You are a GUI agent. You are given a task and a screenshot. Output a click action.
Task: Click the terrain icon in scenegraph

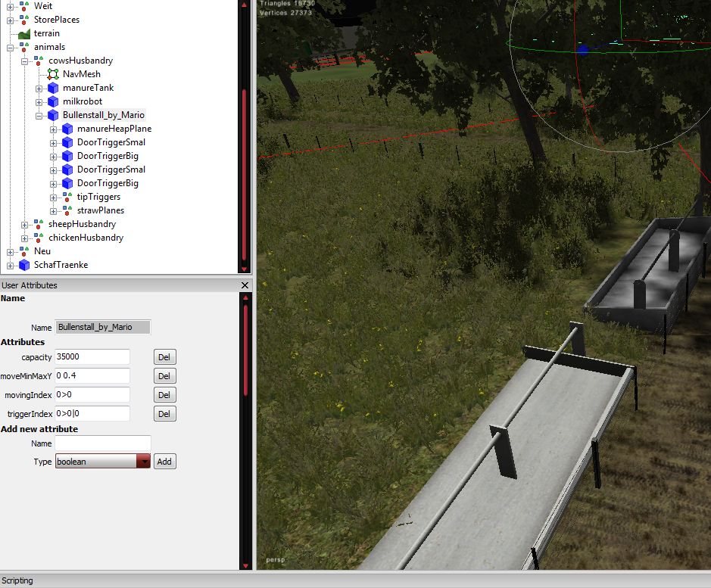click(x=24, y=33)
